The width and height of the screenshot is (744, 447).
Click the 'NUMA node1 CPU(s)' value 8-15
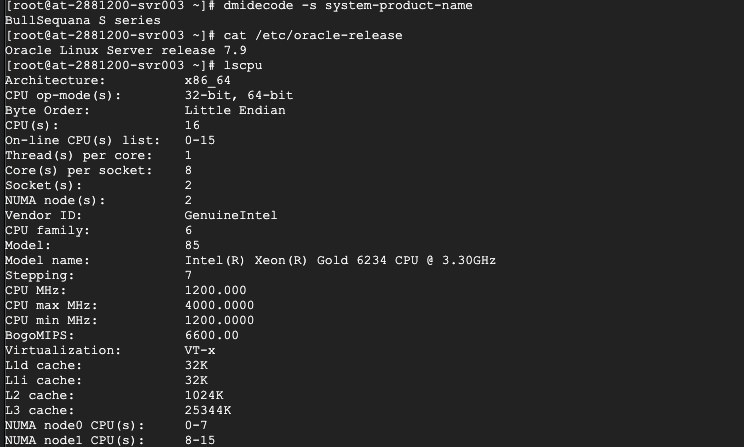[200, 440]
